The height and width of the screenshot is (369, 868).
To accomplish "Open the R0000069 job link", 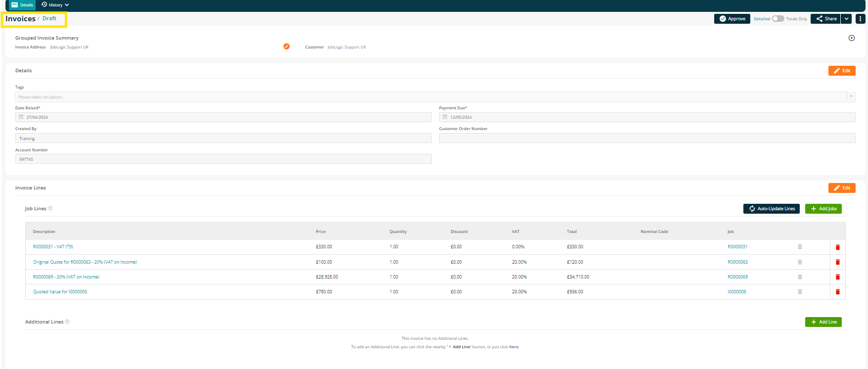I will tap(737, 277).
